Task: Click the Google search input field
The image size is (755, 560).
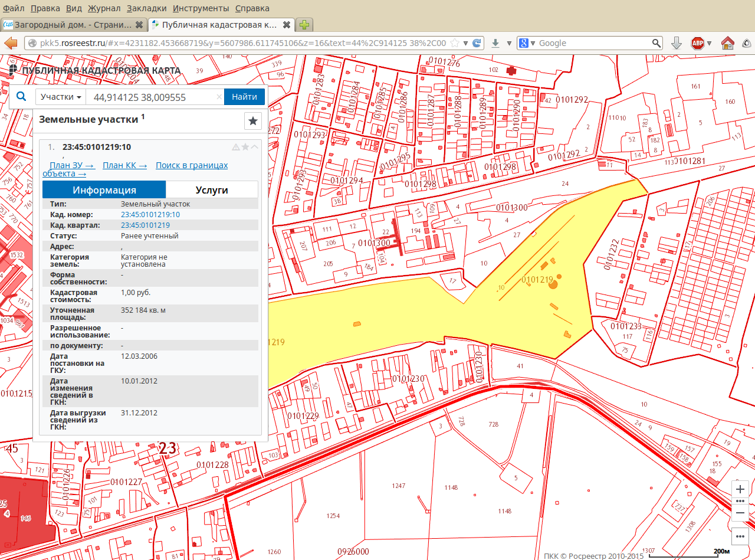Action: coord(593,43)
